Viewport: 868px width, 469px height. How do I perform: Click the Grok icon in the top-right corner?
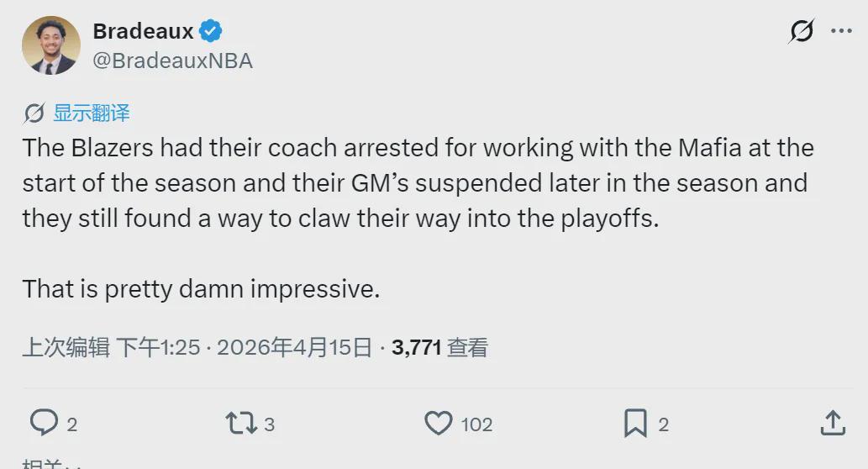[802, 32]
